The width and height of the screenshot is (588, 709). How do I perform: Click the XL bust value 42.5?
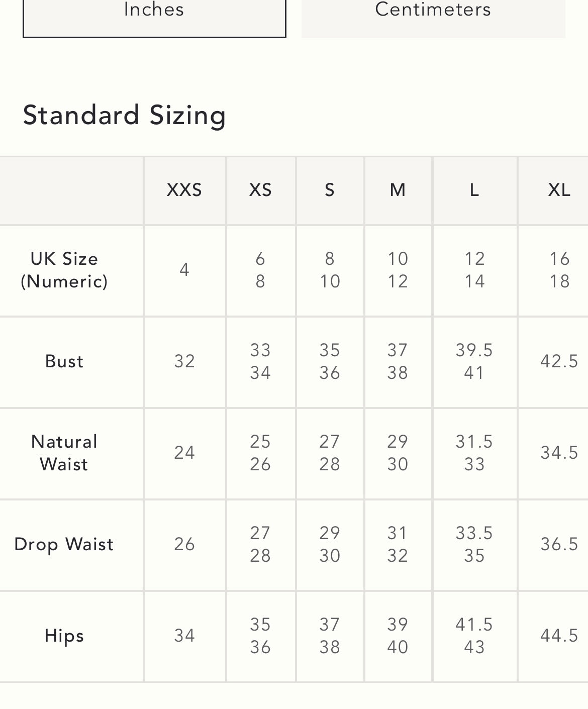(x=559, y=361)
